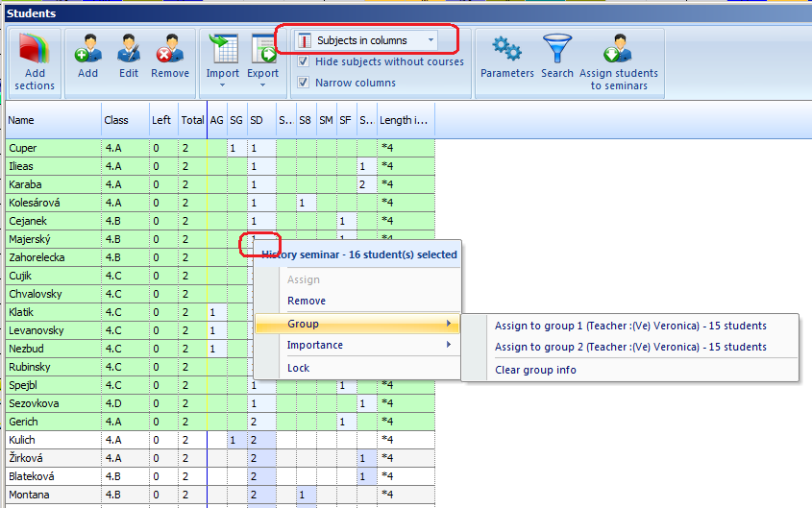Click the Search funnel icon

[557, 50]
